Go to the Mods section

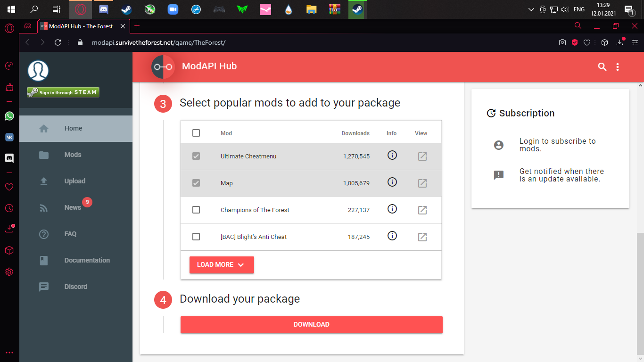73,155
